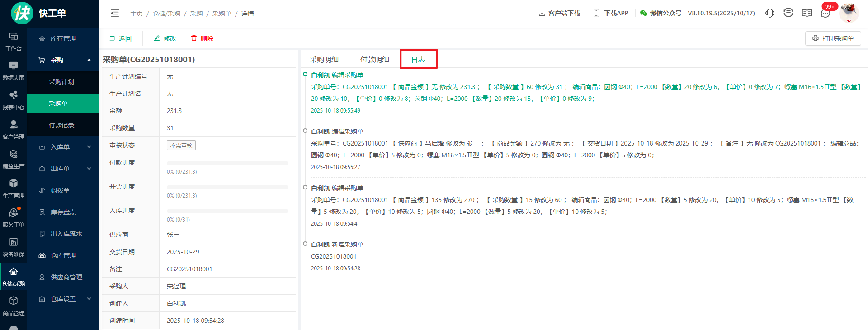Click the red 删除 button

point(202,38)
